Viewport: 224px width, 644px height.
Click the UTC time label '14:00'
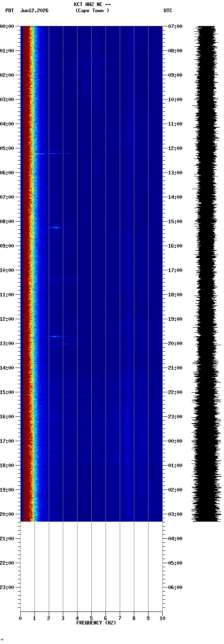point(175,197)
